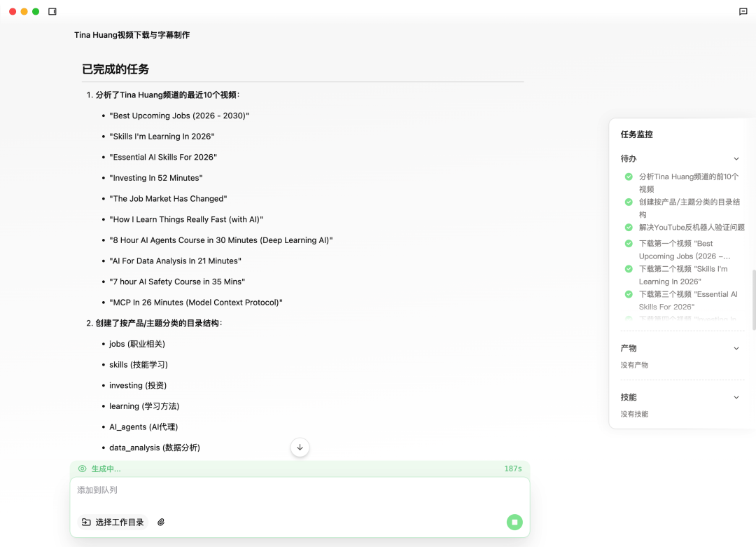Image resolution: width=756 pixels, height=547 pixels.
Task: Click the sidebar toggle icon top left
Action: pos(52,11)
